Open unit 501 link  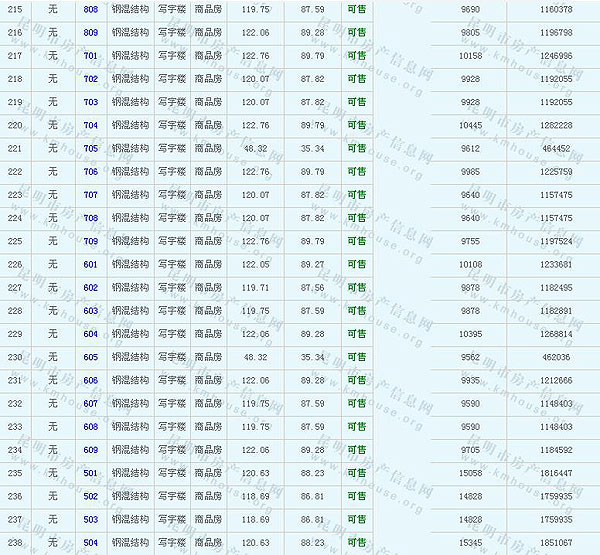pos(91,473)
